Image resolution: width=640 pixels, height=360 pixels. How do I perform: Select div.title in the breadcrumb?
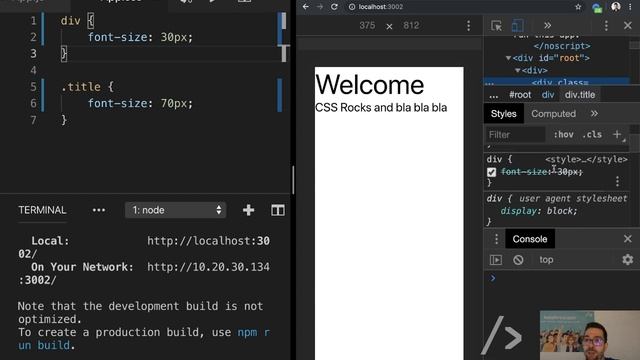(580, 95)
